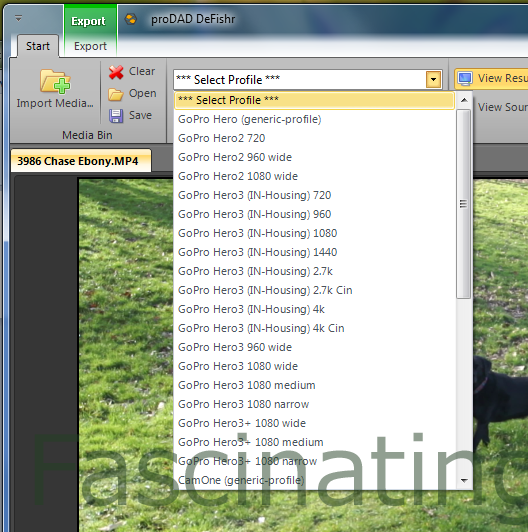
Task: Click the profile list scrollbar thumb
Action: coord(464,204)
